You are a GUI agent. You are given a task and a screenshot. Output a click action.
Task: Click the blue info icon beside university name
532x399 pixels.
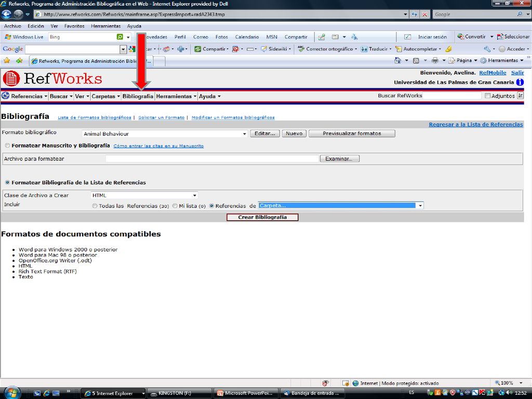pyautogui.click(x=520, y=82)
